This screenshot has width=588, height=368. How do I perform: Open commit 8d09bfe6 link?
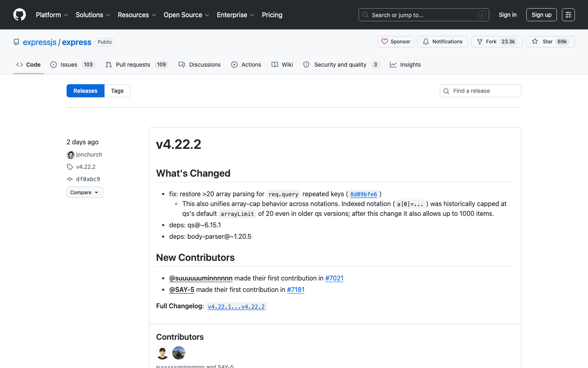[363, 194]
